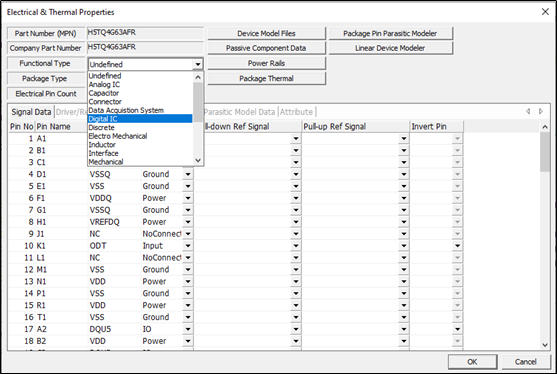Close the Electrical & Thermal Properties dialog

(545, 12)
